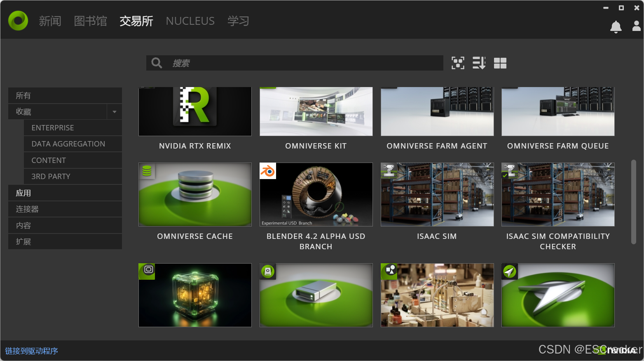Click the camera badge on glowing cube tile
644x361 pixels.
(x=147, y=271)
